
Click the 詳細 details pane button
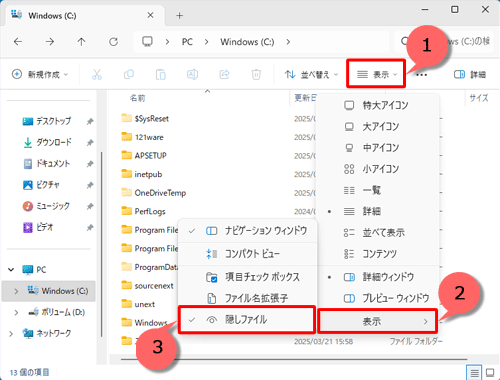[x=470, y=74]
